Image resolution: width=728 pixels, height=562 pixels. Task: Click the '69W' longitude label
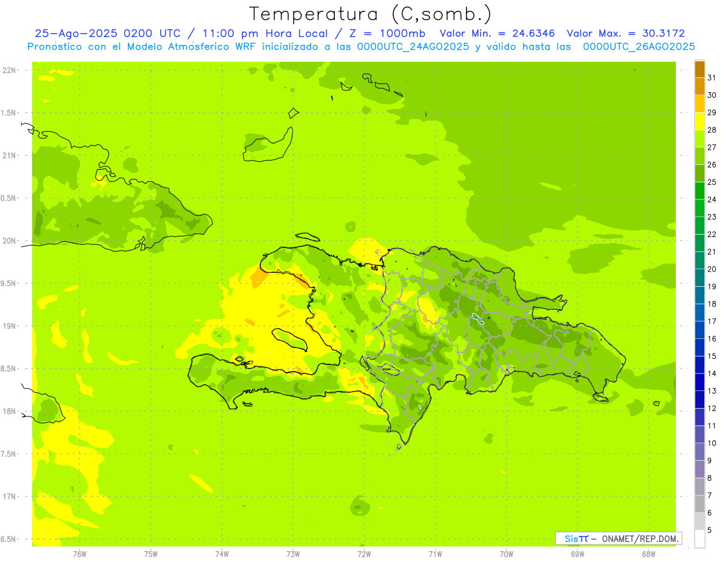(x=578, y=554)
